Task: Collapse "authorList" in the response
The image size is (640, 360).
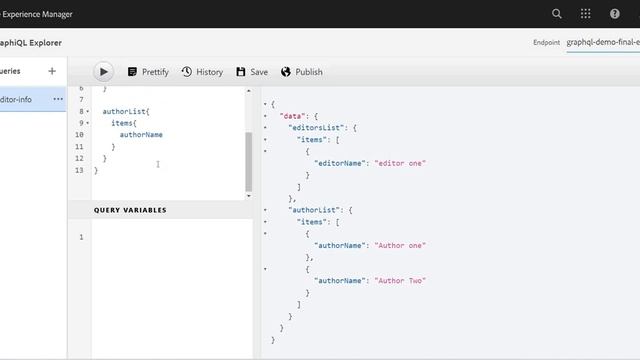Action: (265, 210)
